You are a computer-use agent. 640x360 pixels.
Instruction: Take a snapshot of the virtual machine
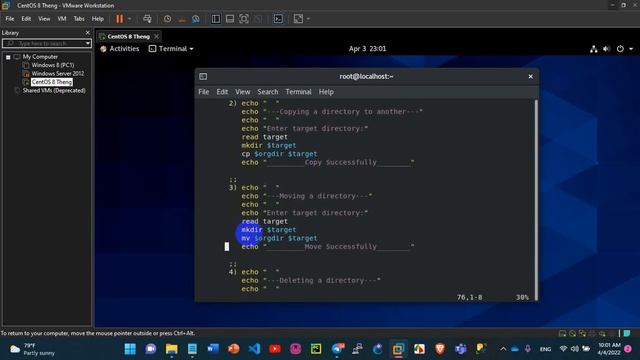[x=167, y=19]
